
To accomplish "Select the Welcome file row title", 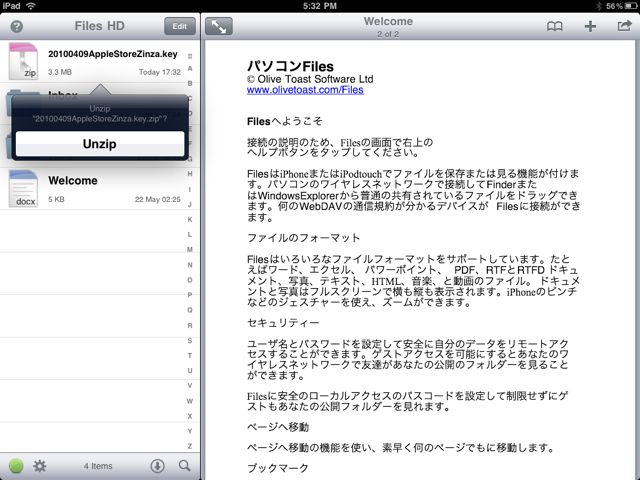I will pyautogui.click(x=73, y=180).
